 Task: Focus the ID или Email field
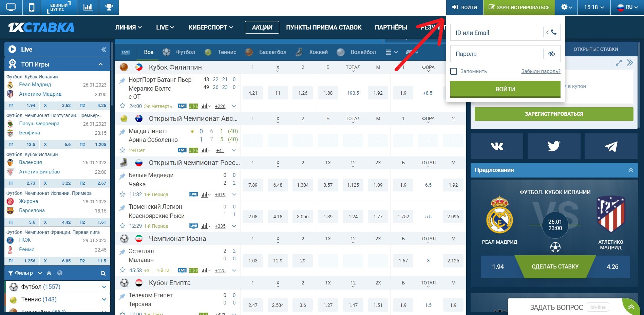pyautogui.click(x=497, y=33)
